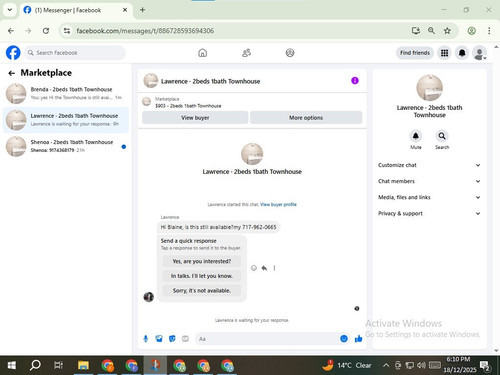Viewport: 500px width, 375px height.
Task: Select the Messenger | Facebook tab
Action: (75, 10)
